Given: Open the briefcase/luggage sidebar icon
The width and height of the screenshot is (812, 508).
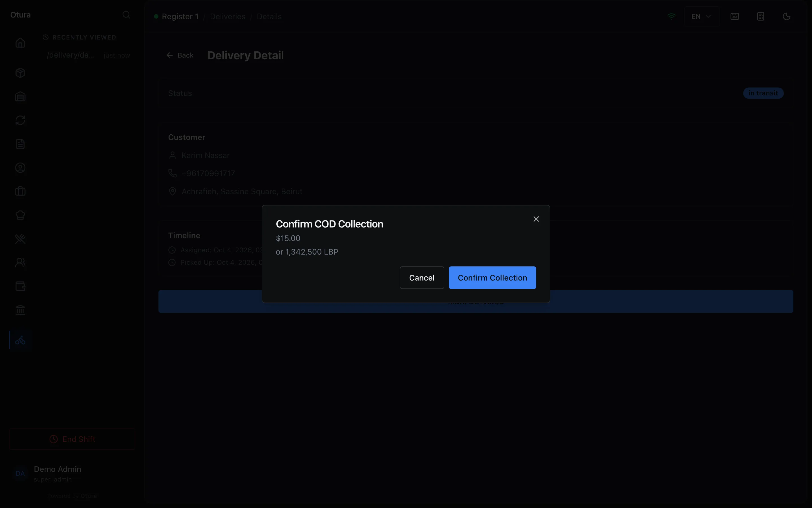Looking at the screenshot, I should (20, 192).
